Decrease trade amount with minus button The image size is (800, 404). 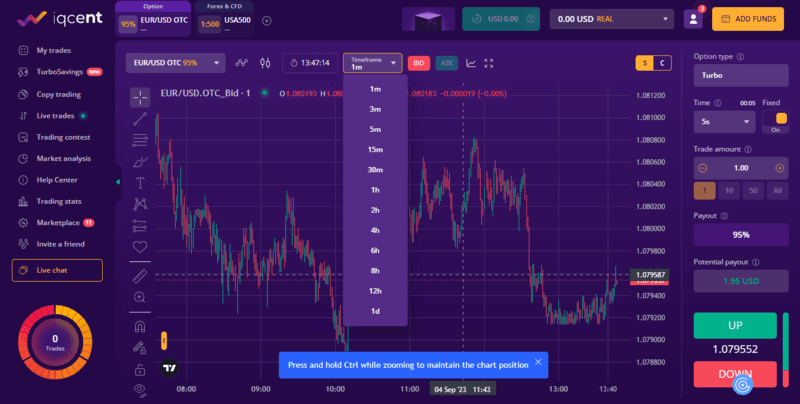click(x=703, y=168)
